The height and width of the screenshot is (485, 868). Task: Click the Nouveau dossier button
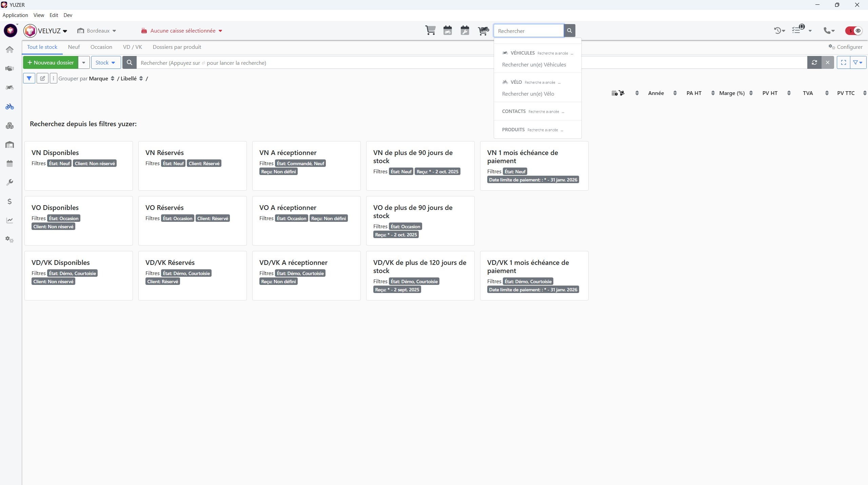tap(51, 62)
